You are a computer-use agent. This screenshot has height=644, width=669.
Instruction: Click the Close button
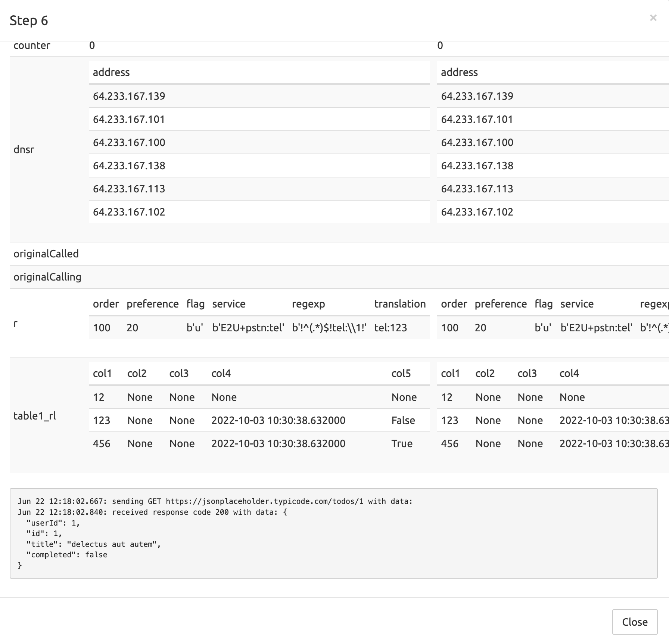click(635, 622)
